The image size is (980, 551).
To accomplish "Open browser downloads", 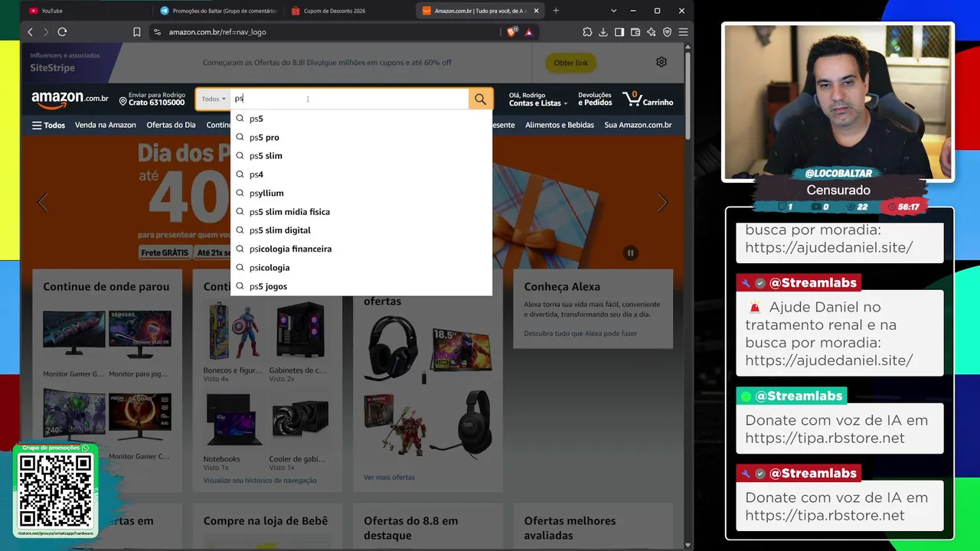I will coord(603,32).
